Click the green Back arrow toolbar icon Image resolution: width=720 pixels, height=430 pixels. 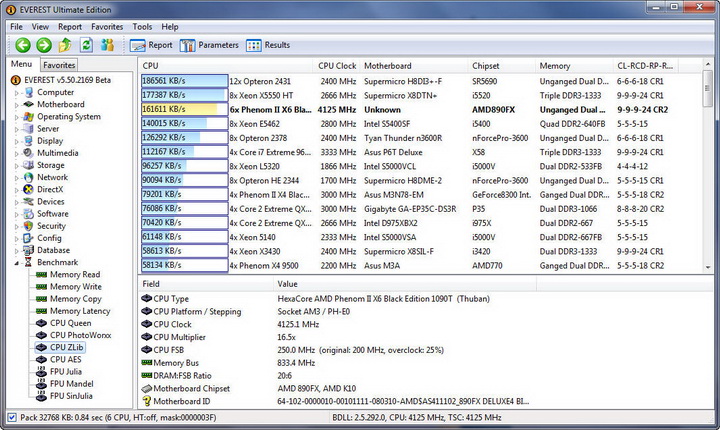23,45
